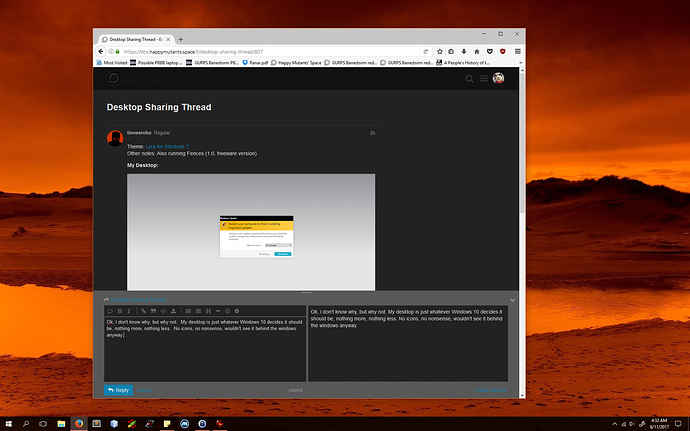The width and height of the screenshot is (690, 431).
Task: Click the 2h post timestamp
Action: click(372, 133)
